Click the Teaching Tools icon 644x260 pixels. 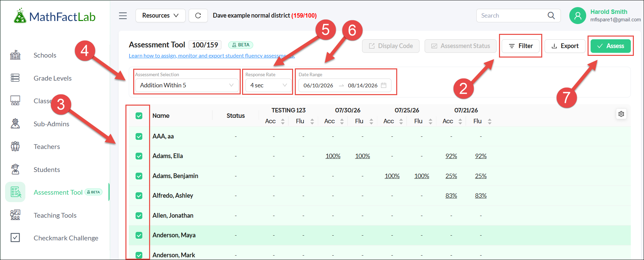[x=15, y=215]
